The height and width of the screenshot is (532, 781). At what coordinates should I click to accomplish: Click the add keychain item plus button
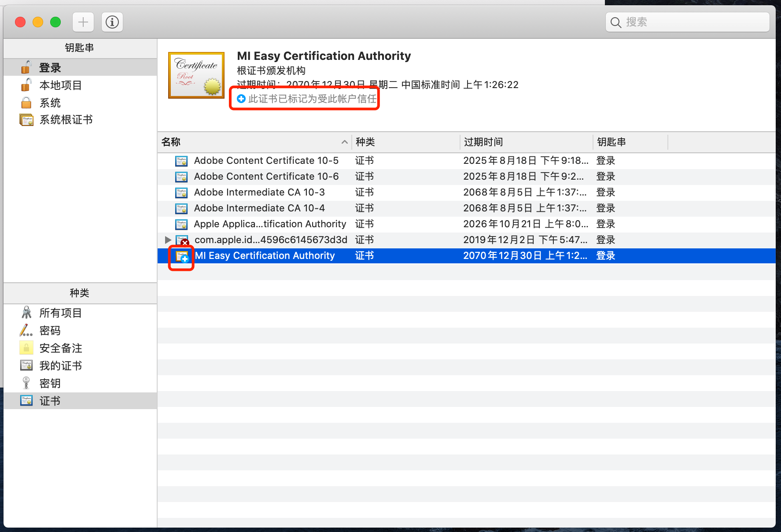[83, 22]
